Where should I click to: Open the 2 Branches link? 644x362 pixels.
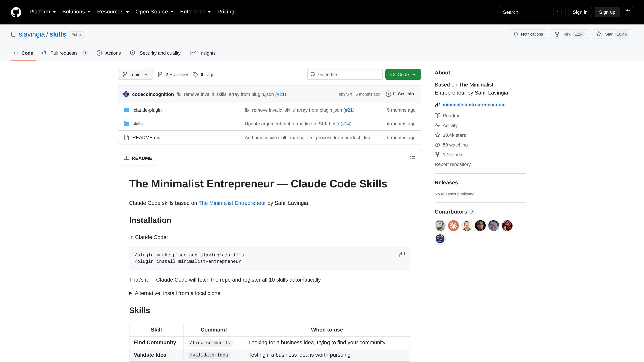point(177,74)
